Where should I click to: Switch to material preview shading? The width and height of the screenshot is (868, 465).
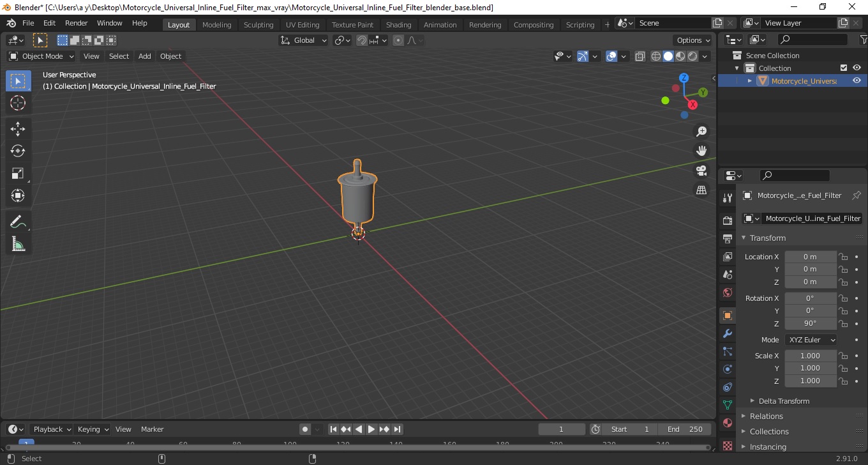[680, 56]
